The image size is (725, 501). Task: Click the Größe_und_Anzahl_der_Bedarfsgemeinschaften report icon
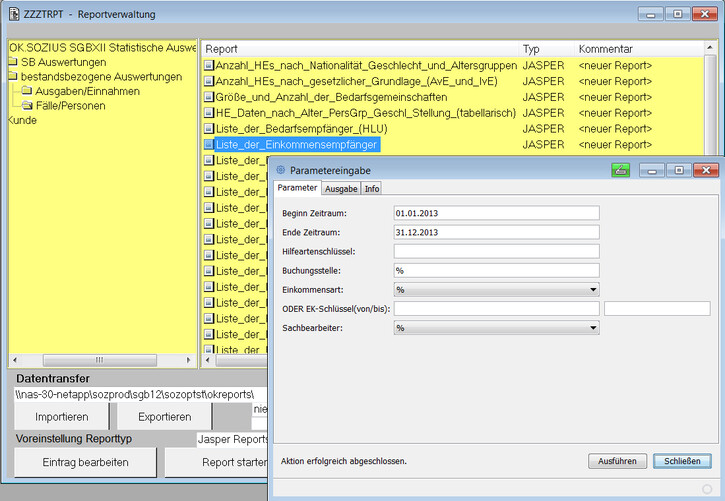point(209,97)
